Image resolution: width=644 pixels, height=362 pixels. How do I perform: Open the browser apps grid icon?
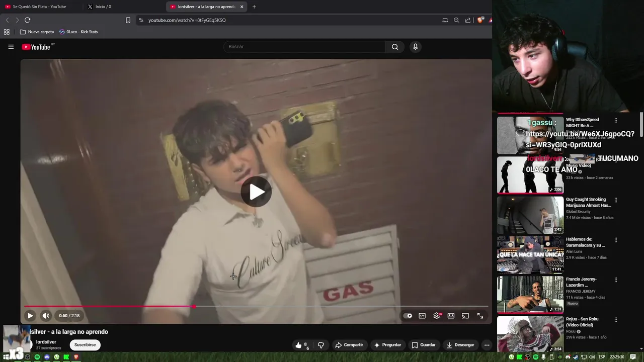point(7,32)
